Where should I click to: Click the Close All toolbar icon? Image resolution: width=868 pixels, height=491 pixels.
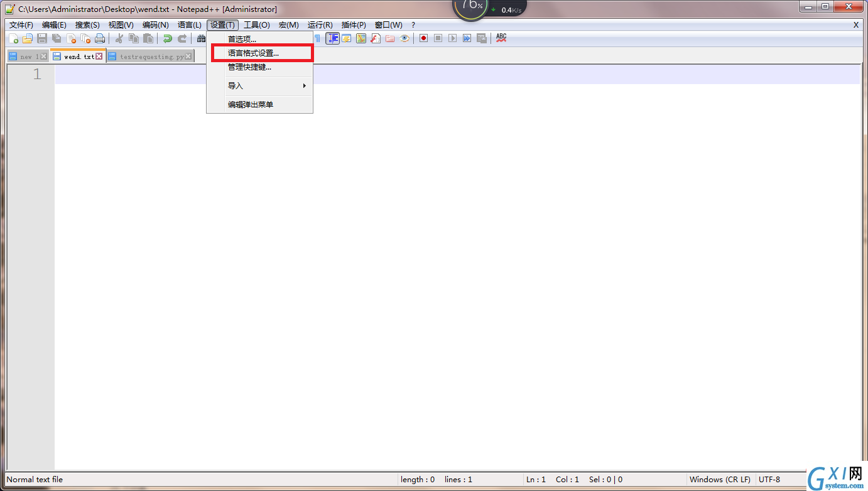point(85,38)
